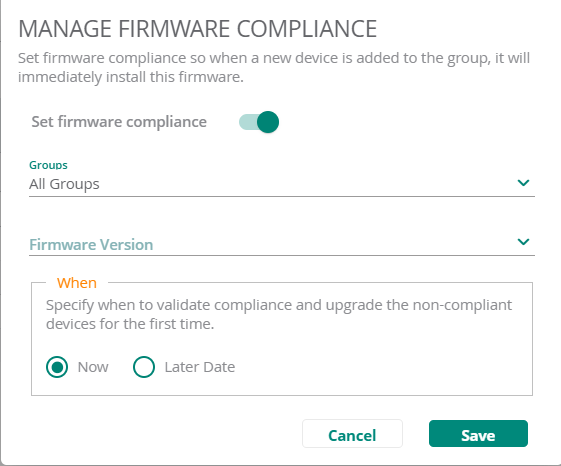Open the All Groups dropdown

pyautogui.click(x=282, y=184)
